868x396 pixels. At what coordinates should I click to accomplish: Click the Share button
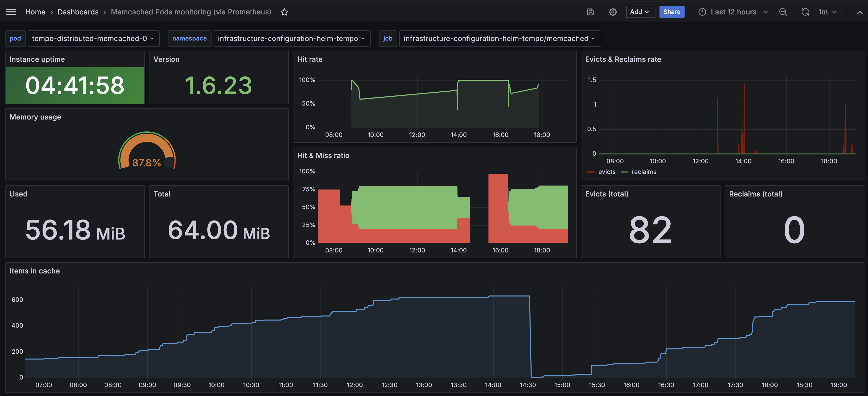pos(672,12)
